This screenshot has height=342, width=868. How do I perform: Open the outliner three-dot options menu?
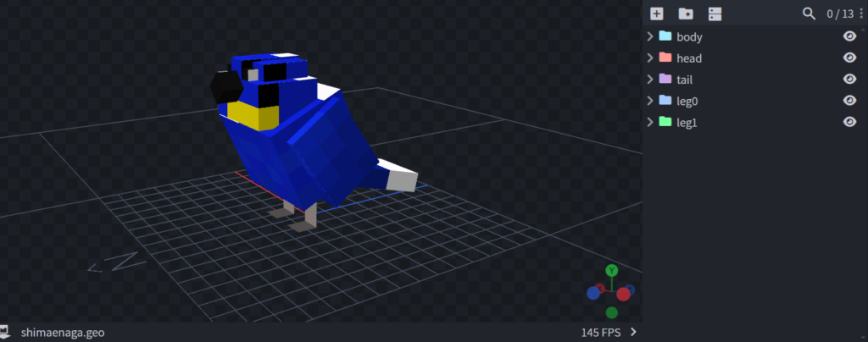(x=861, y=14)
